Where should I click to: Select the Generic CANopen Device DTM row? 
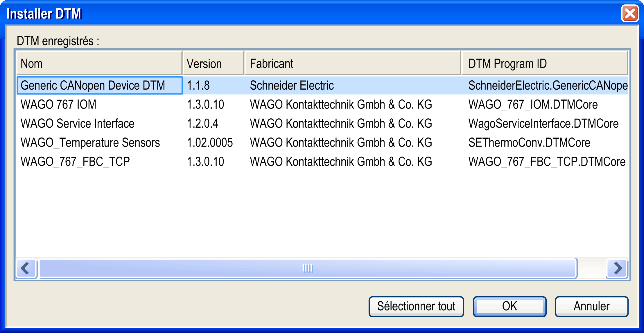93,86
